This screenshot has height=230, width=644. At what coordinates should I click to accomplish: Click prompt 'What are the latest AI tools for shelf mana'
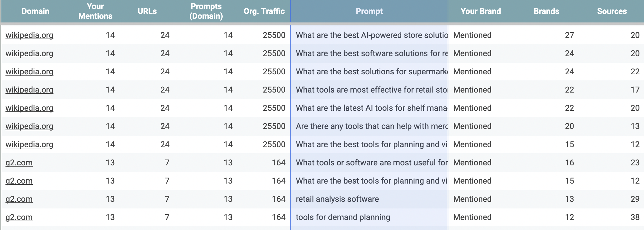(x=372, y=108)
